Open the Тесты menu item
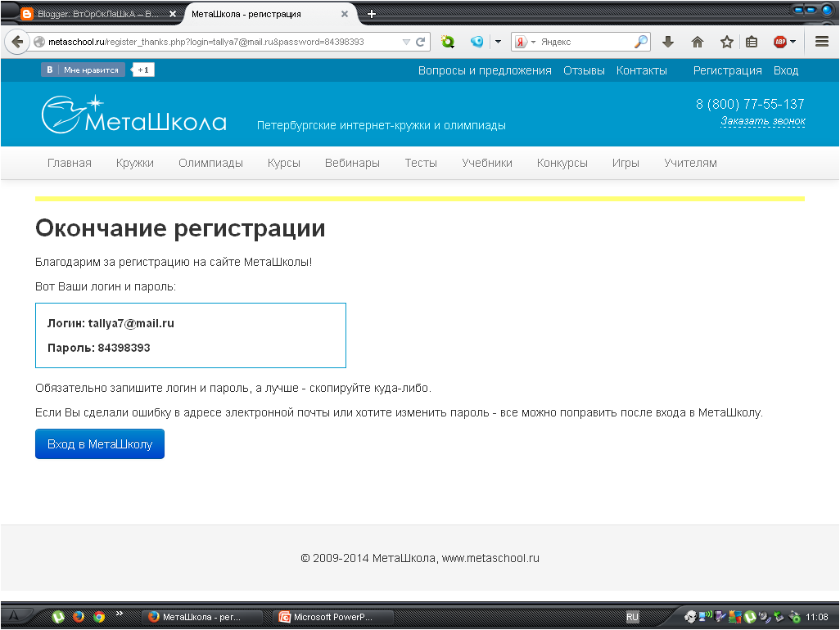This screenshot has width=840, height=630. (421, 163)
